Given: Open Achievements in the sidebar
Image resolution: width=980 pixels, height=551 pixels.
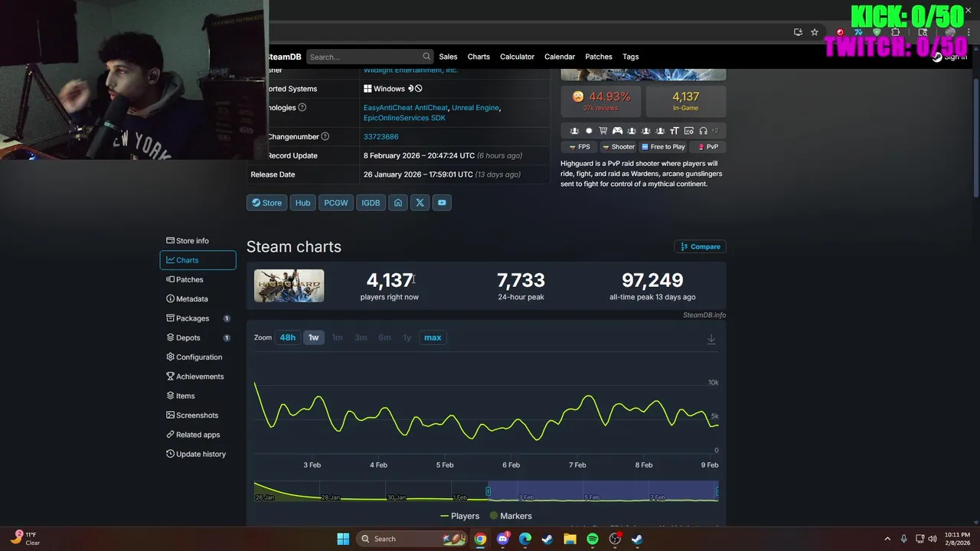Looking at the screenshot, I should tap(198, 377).
